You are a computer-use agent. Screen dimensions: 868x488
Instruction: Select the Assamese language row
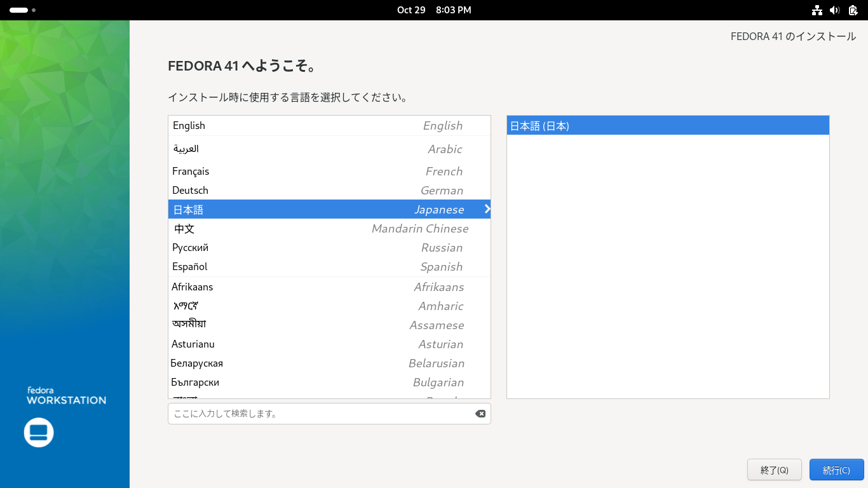pos(329,325)
